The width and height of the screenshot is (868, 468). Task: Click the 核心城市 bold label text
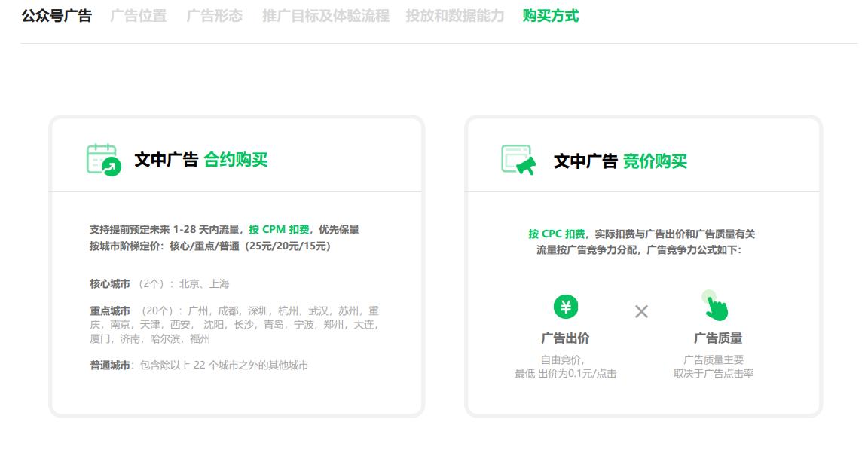click(x=109, y=283)
